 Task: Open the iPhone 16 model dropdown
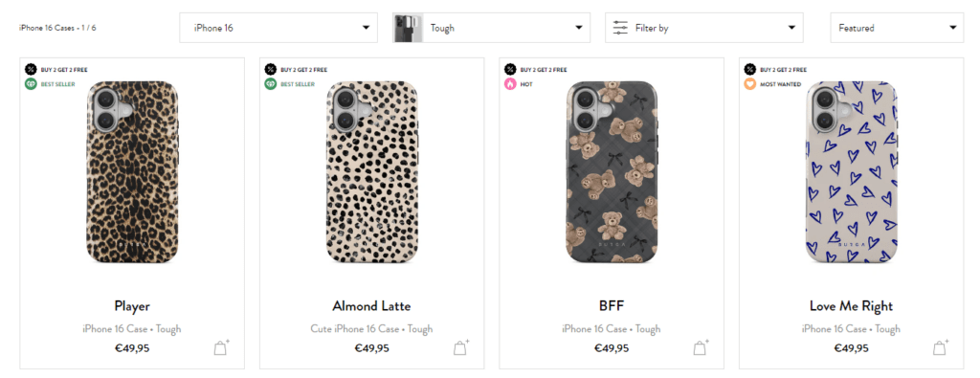pos(278,28)
